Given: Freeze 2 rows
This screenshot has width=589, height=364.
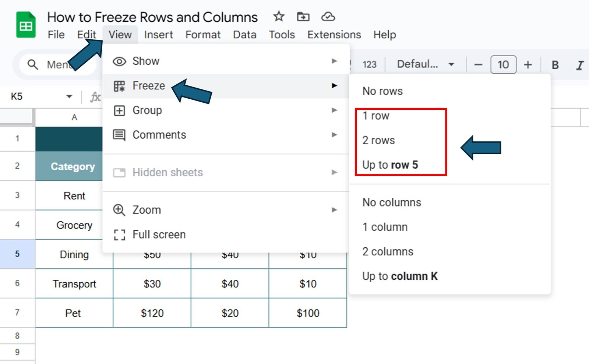Looking at the screenshot, I should [x=449, y=141].
